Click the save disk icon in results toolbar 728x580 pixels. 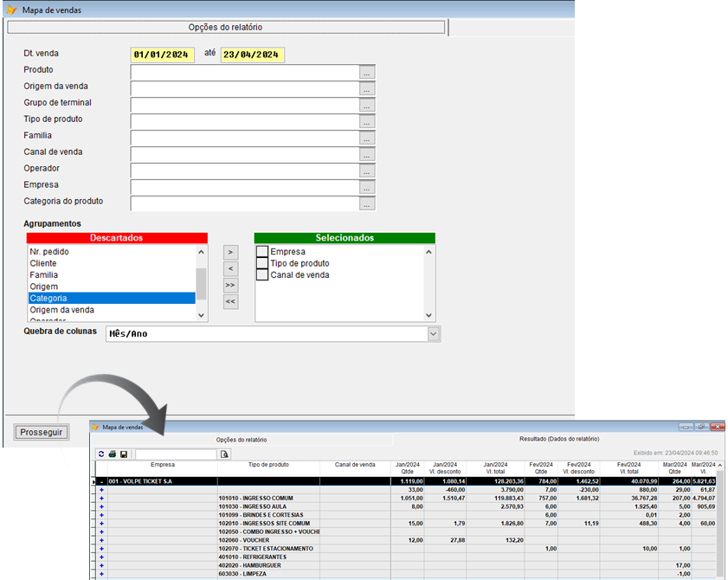pos(124,454)
